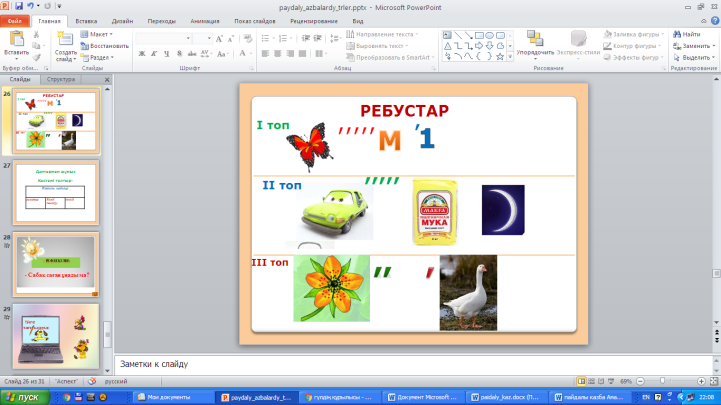Switch to slide sorter view in status bar
The height and width of the screenshot is (405, 721).
(x=591, y=381)
